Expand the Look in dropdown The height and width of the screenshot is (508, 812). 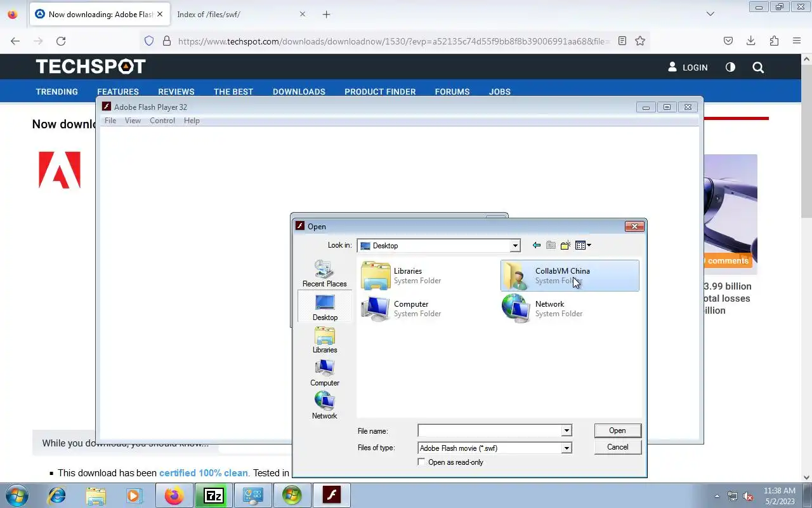tap(515, 246)
